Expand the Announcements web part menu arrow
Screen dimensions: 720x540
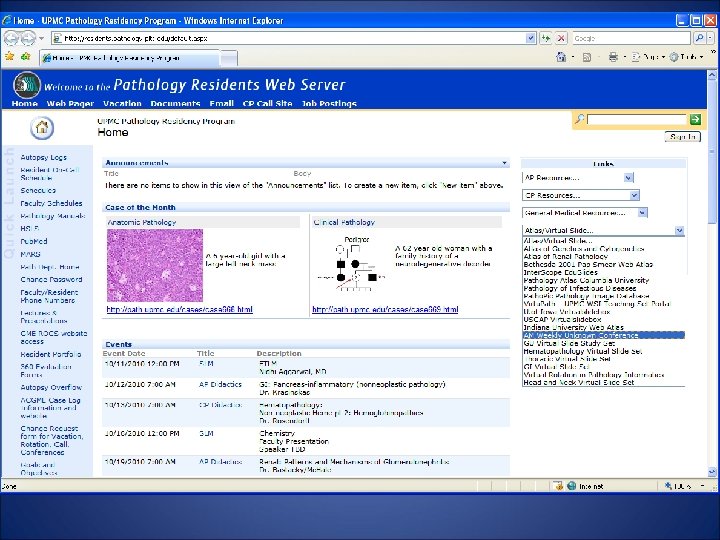[x=504, y=163]
